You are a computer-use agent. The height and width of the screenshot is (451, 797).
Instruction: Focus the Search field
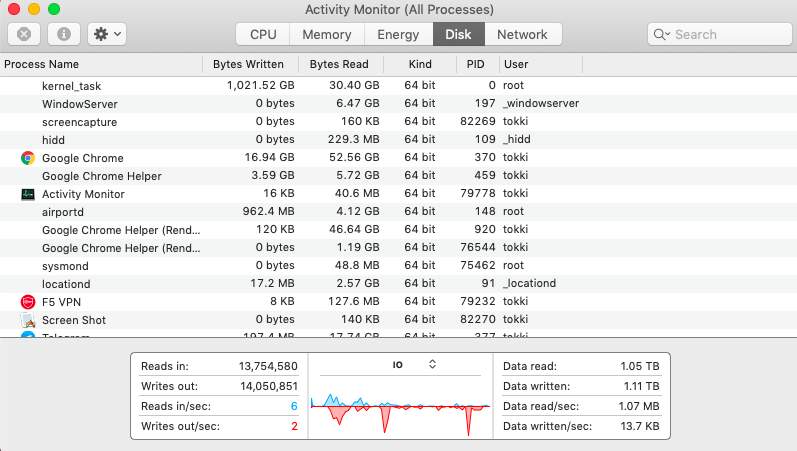pyautogui.click(x=719, y=34)
